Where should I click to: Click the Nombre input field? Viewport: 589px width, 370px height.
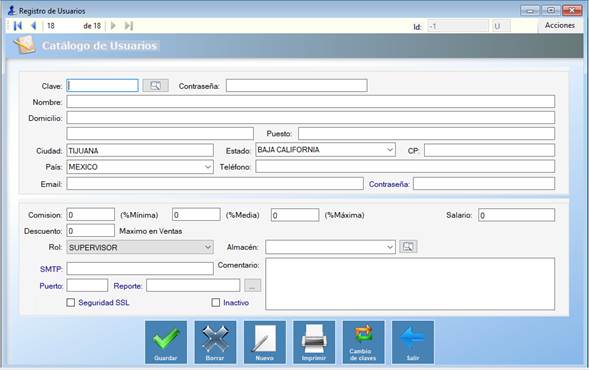point(311,101)
